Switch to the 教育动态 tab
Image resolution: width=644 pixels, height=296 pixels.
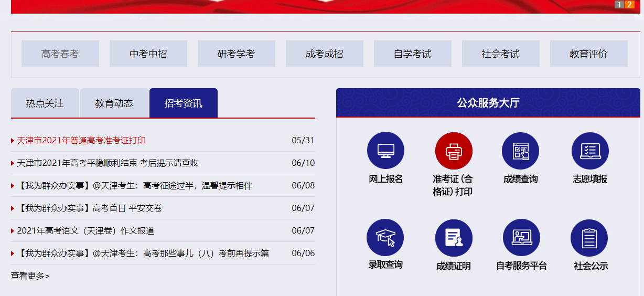tap(114, 103)
